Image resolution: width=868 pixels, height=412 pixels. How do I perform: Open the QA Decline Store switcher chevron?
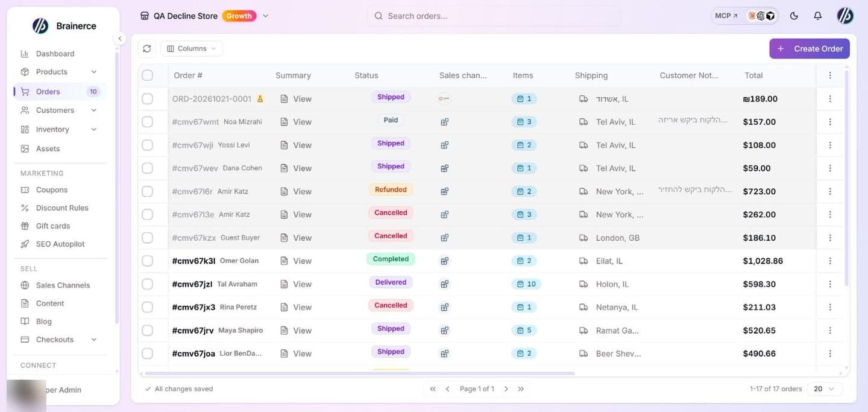265,16
